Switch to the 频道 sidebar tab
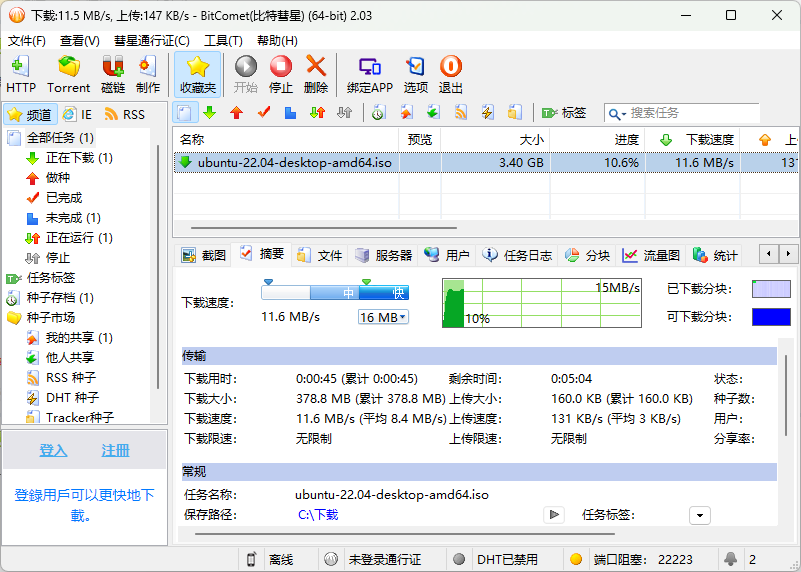 (31, 114)
